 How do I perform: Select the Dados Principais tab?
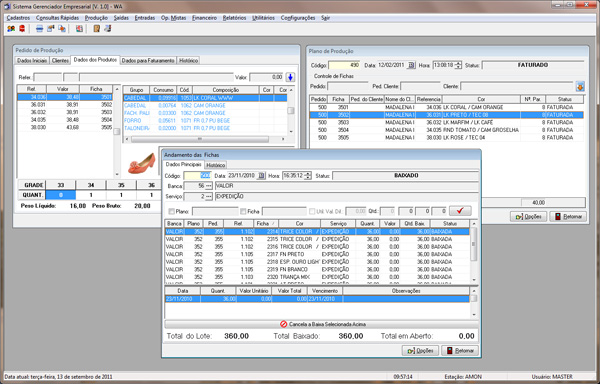click(x=184, y=164)
